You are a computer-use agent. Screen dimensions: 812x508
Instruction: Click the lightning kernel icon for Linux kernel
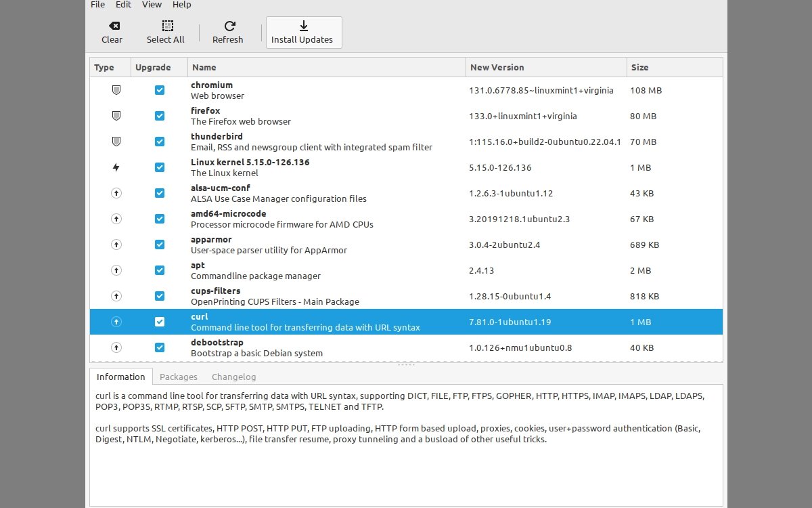(x=116, y=167)
